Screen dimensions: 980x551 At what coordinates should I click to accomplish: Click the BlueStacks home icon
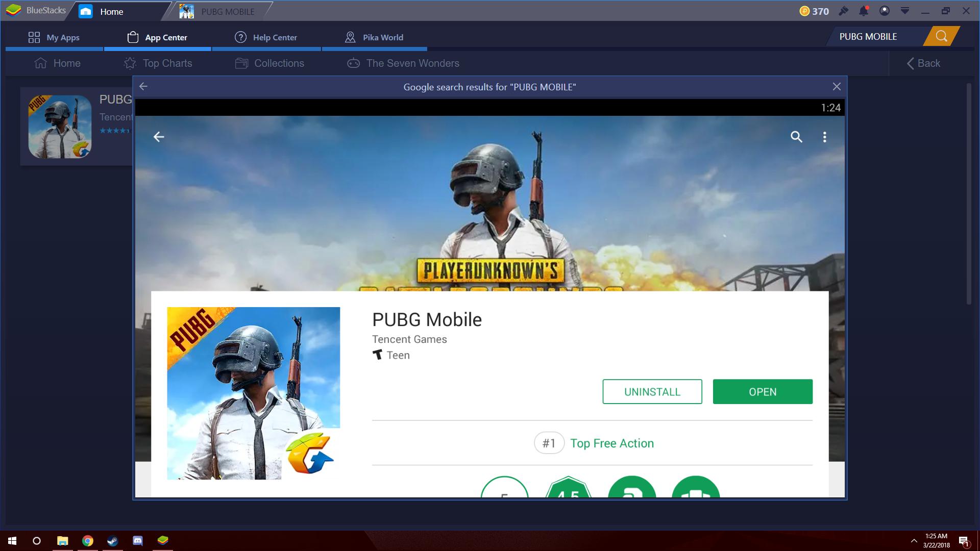86,11
